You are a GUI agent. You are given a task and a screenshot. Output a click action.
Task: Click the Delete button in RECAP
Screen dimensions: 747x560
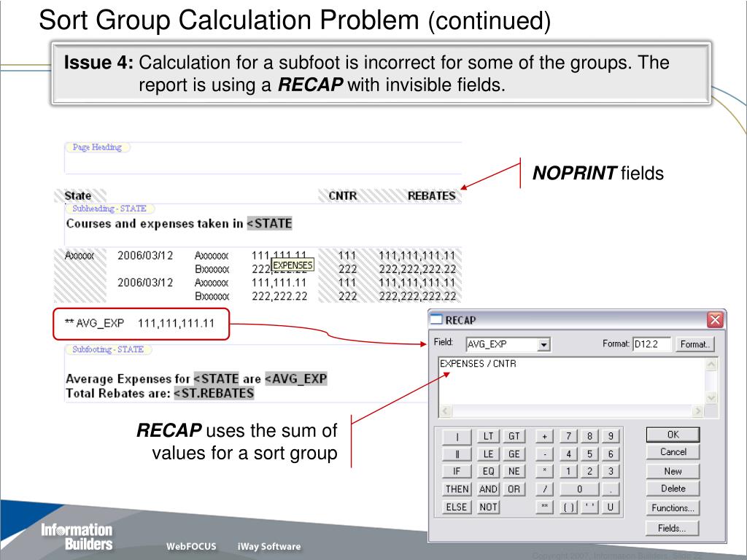coord(673,489)
